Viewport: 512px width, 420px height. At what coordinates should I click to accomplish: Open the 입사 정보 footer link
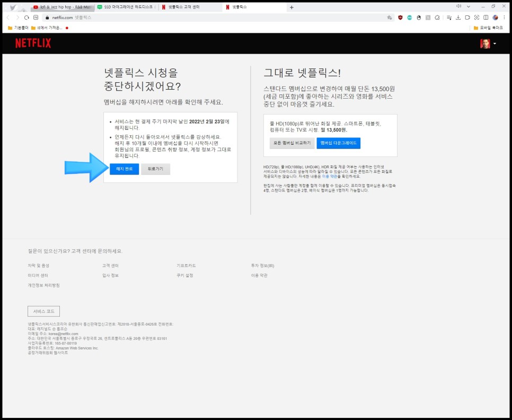coord(110,276)
